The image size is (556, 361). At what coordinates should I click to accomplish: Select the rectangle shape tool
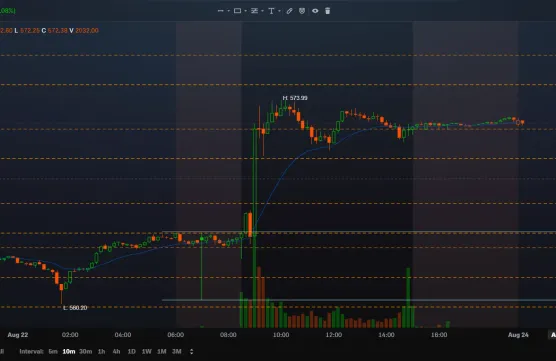click(x=238, y=11)
